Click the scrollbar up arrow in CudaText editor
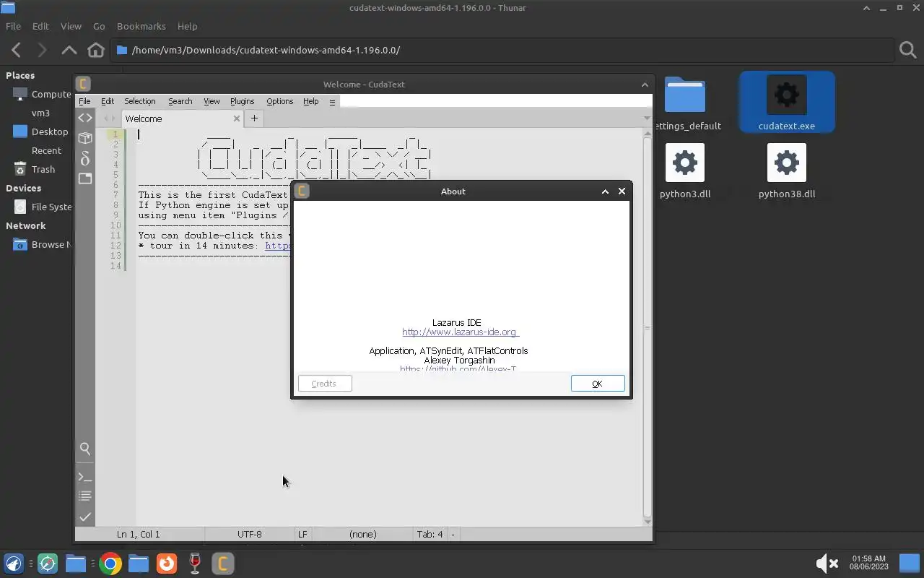Screen dimensions: 924x578 (647, 133)
